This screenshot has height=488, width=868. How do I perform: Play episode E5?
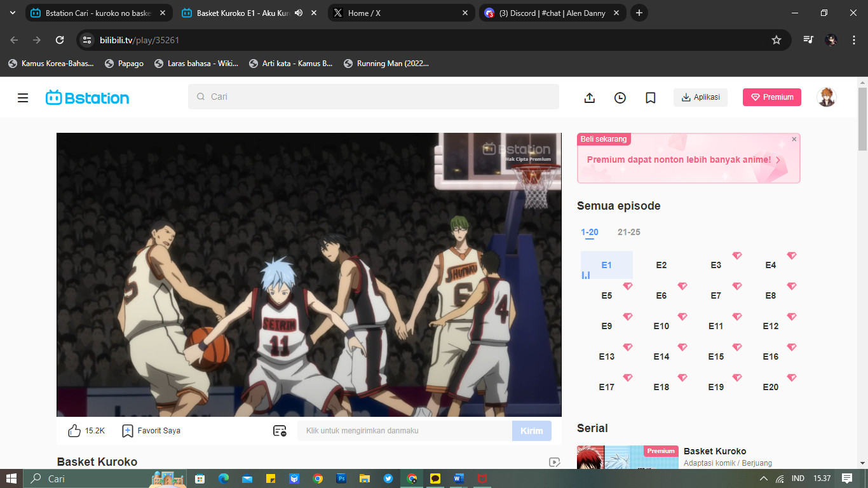(x=607, y=295)
